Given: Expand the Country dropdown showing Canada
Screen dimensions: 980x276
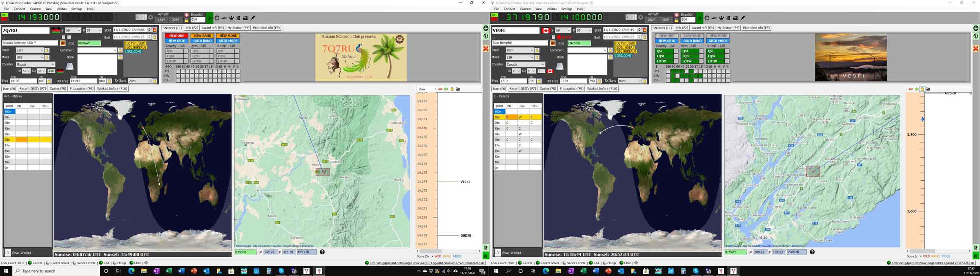Looking at the screenshot, I should point(525,65).
